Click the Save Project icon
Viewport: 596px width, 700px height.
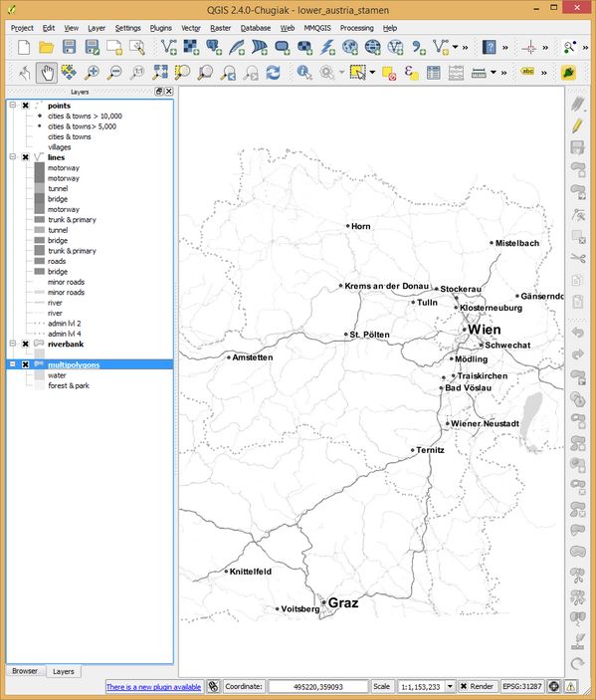pos(69,47)
